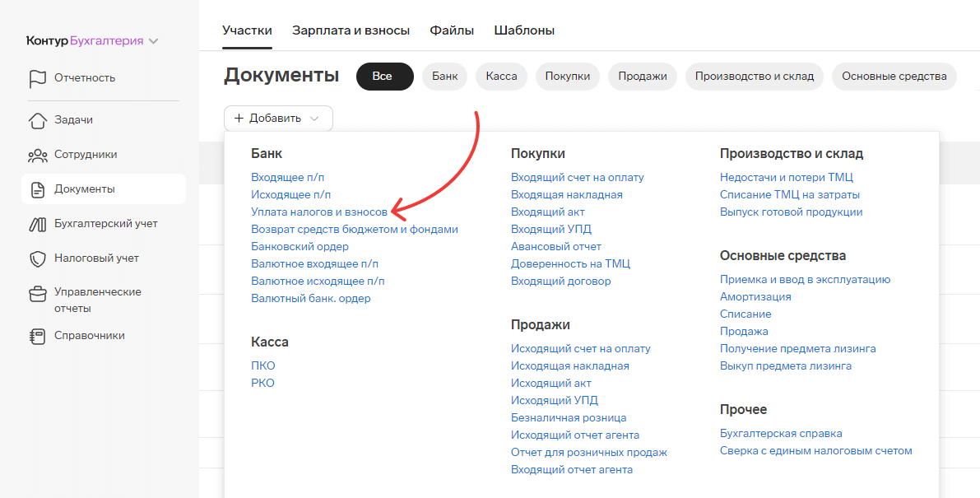Choose Авансовый отчет
The image size is (980, 498).
[x=556, y=247]
